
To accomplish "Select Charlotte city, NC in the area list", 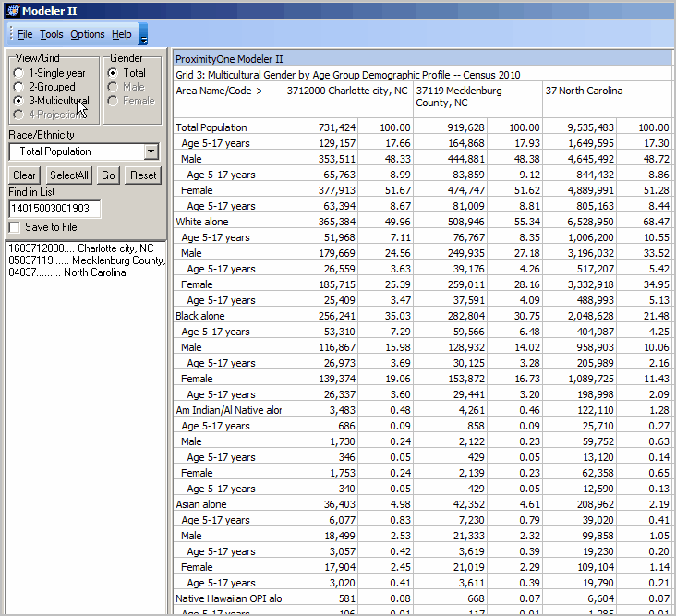I will click(x=81, y=248).
